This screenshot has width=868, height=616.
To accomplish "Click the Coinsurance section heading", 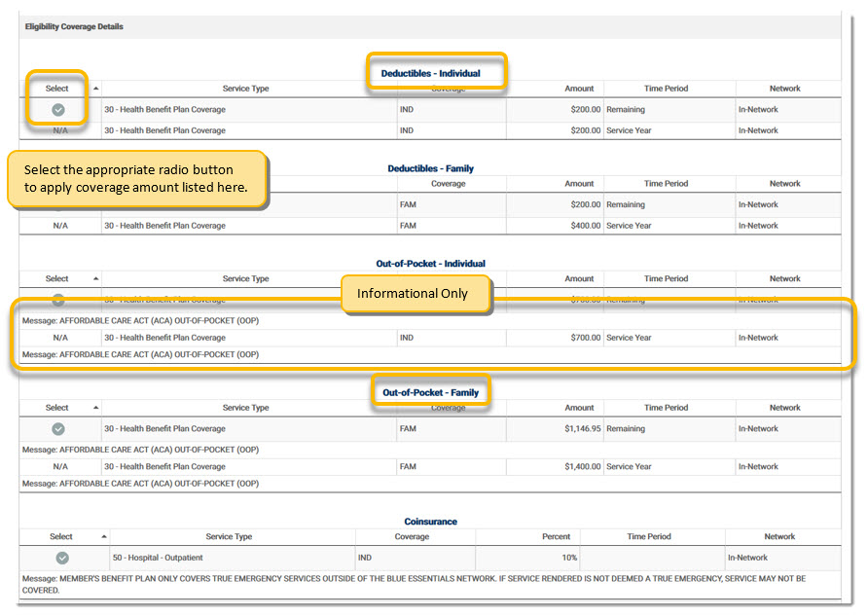I will coord(430,522).
